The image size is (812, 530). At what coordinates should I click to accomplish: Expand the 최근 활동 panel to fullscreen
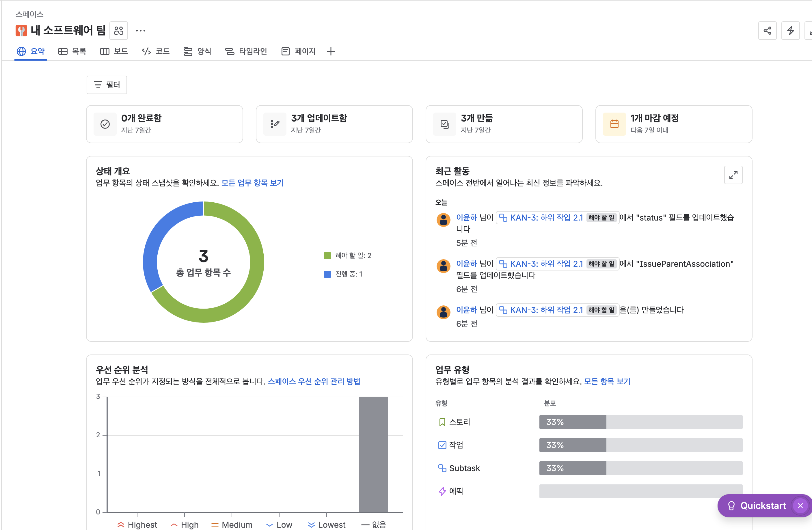pos(733,175)
